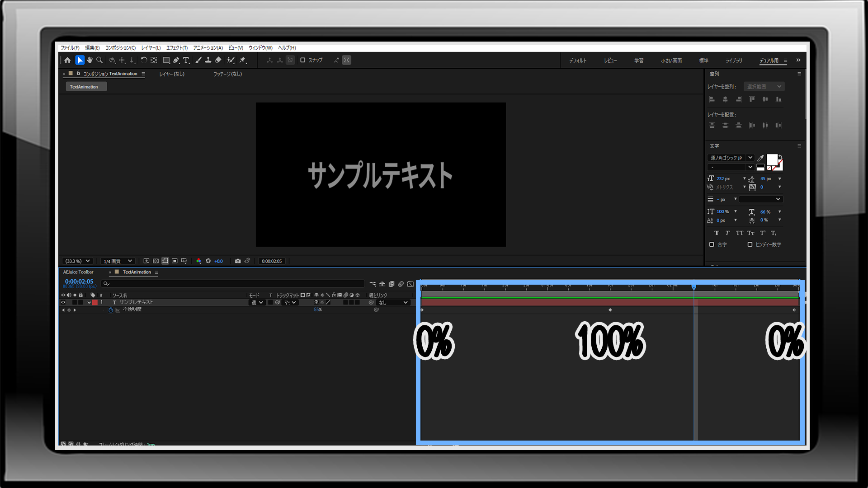Select the Puppet Pin tool

coord(243,60)
